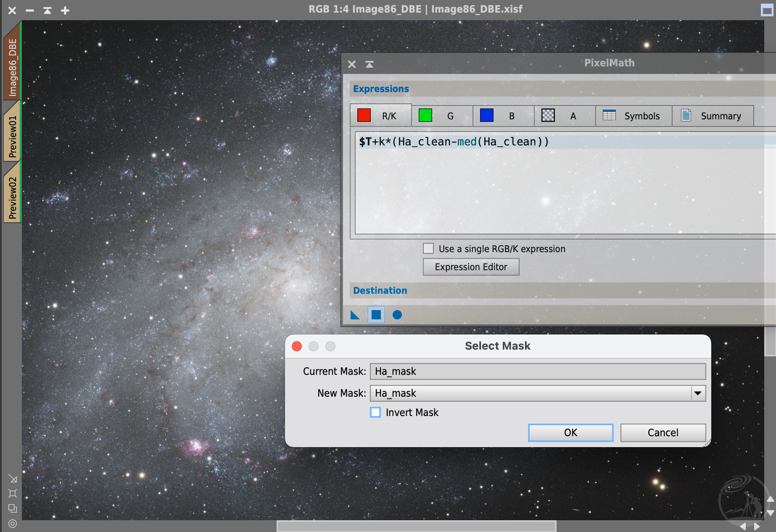Viewport: 776px width, 532px height.
Task: Open the Symbols tab in PixelMath
Action: 633,116
